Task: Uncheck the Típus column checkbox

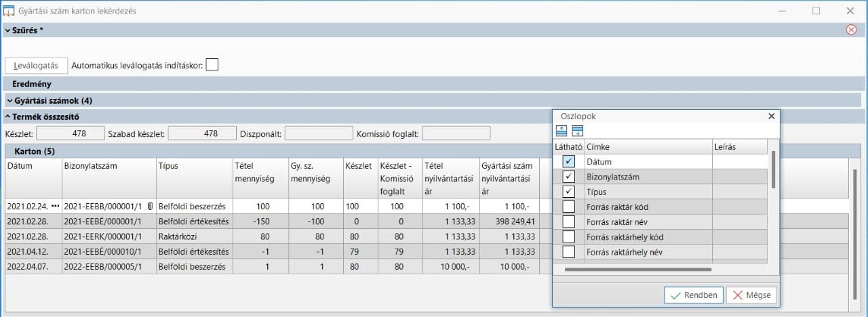Action: [569, 192]
